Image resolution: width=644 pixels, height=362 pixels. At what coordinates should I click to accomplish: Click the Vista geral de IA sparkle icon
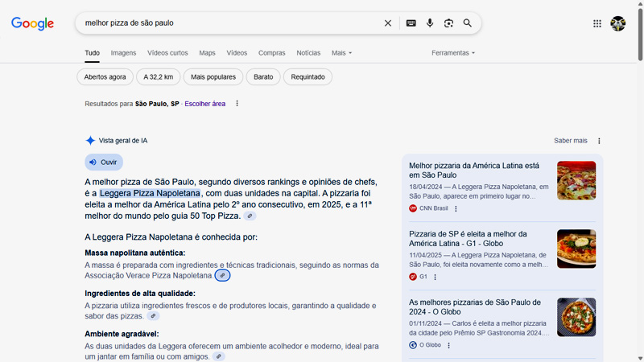pos(90,140)
